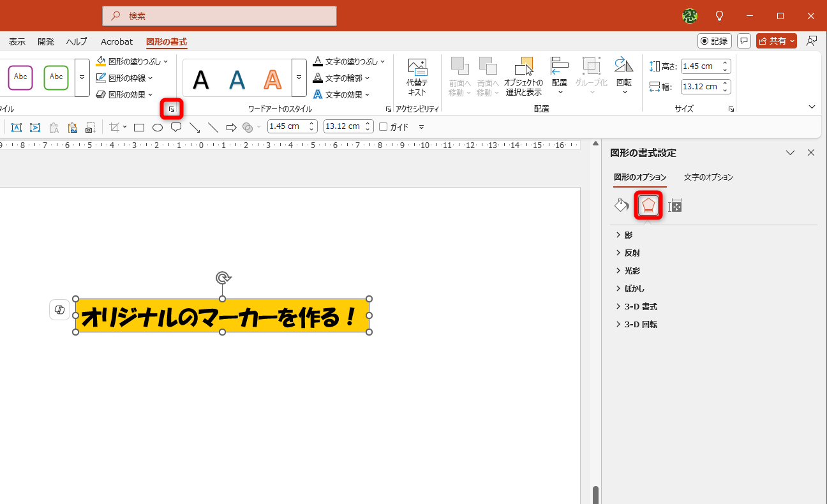Select the rectangle shape tool in toolbar
Screen dimensions: 827x504
pos(138,126)
